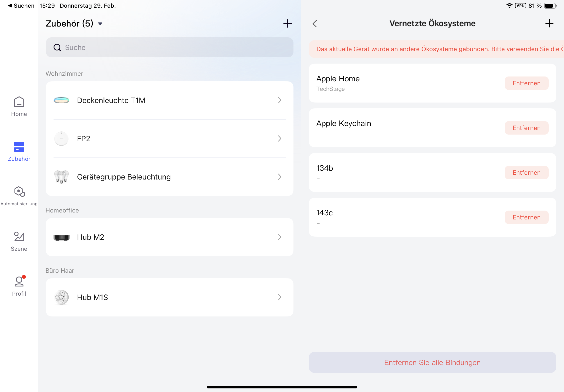Open FP2 device entry
Image resolution: width=564 pixels, height=392 pixels.
pos(169,139)
